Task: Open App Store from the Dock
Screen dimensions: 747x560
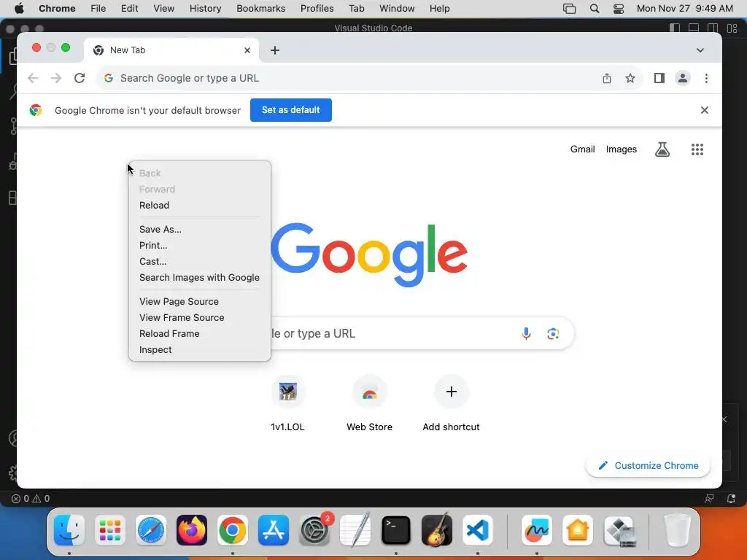Action: pyautogui.click(x=274, y=530)
